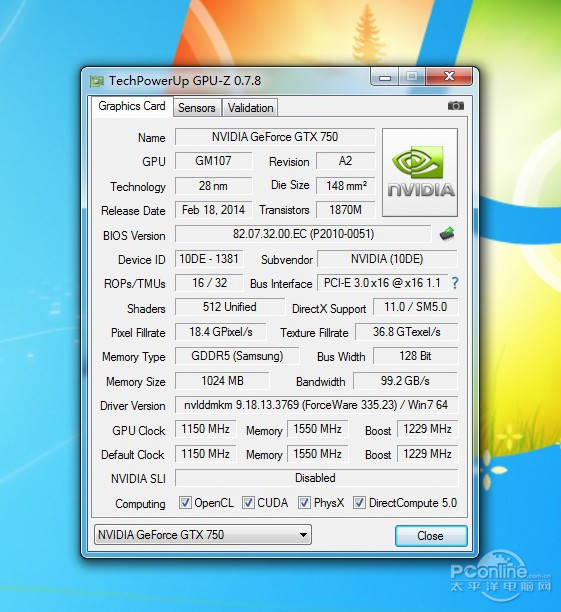Click the GPU Clock row Boost 1229 MHz
The width and height of the screenshot is (561, 612).
coord(427,429)
